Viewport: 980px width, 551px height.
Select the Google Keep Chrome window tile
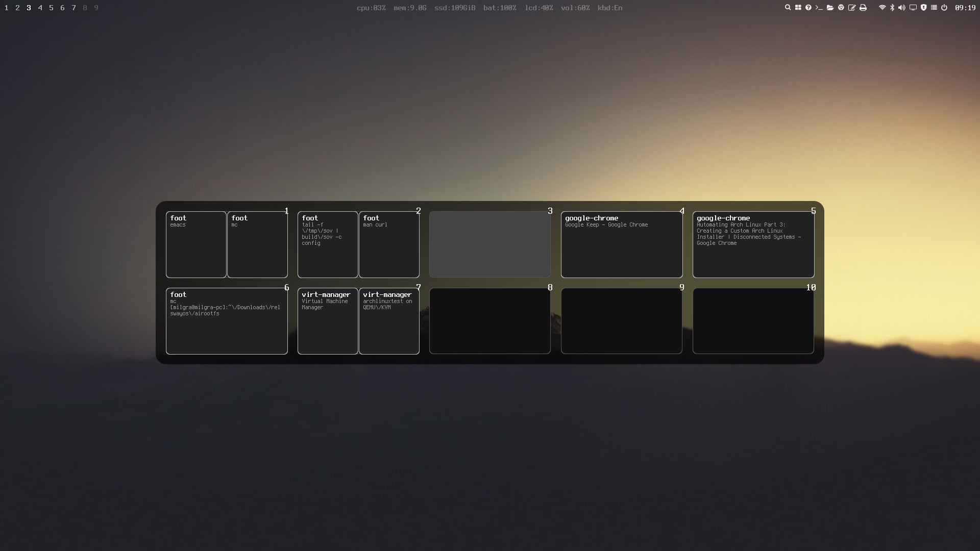[622, 245]
